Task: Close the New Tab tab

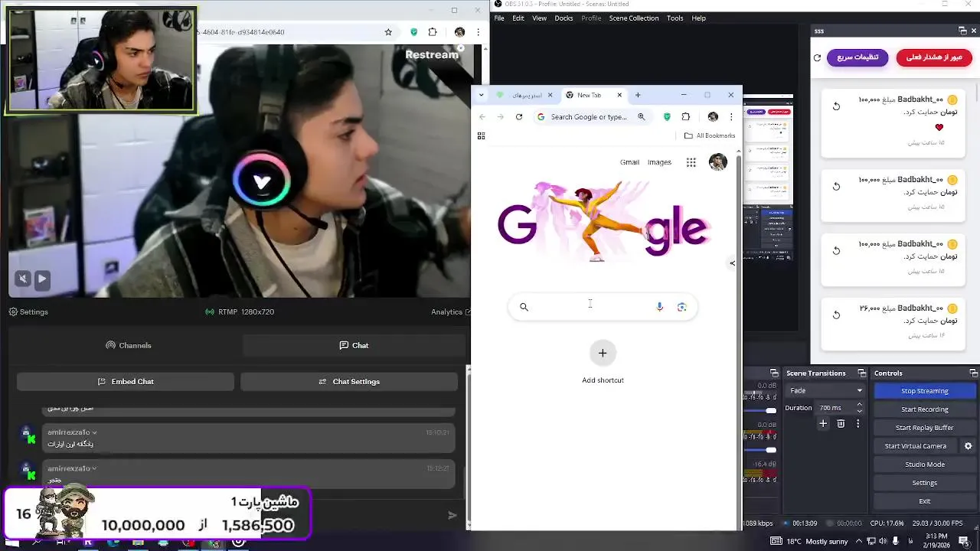Action: 619,95
